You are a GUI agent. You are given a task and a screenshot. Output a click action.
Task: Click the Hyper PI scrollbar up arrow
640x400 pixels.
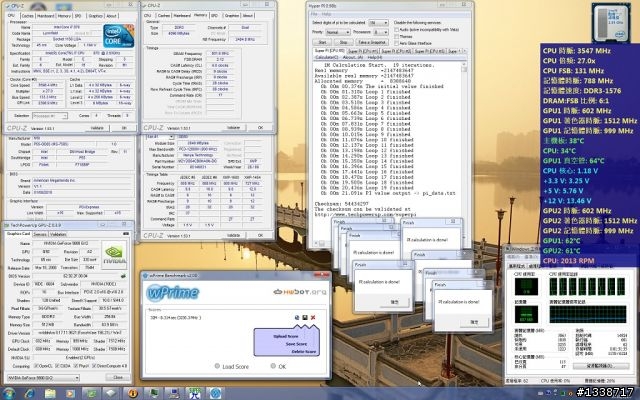pyautogui.click(x=464, y=64)
